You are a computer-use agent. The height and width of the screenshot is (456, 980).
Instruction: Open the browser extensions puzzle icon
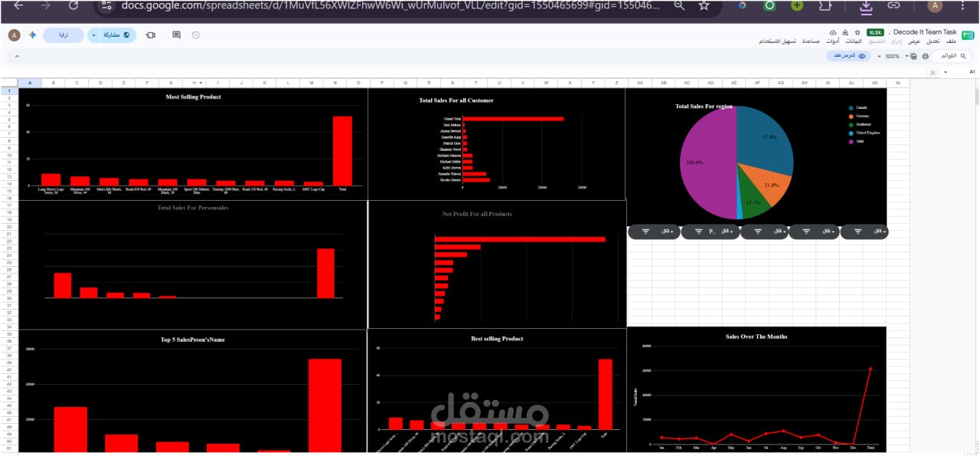825,5
